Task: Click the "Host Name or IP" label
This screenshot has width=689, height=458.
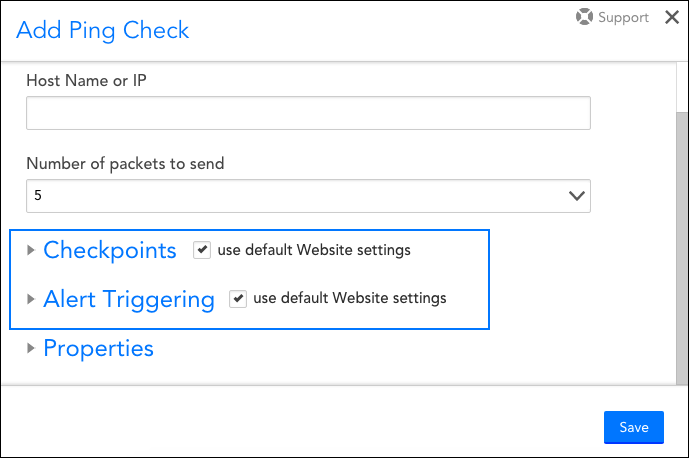Action: (x=86, y=80)
